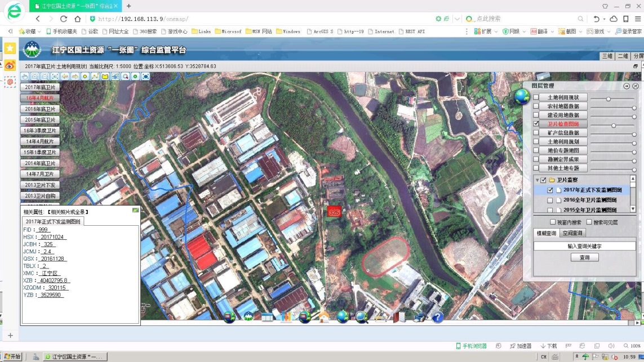
Task: Open browser address bar dropdown arrow
Action: [x=457, y=19]
